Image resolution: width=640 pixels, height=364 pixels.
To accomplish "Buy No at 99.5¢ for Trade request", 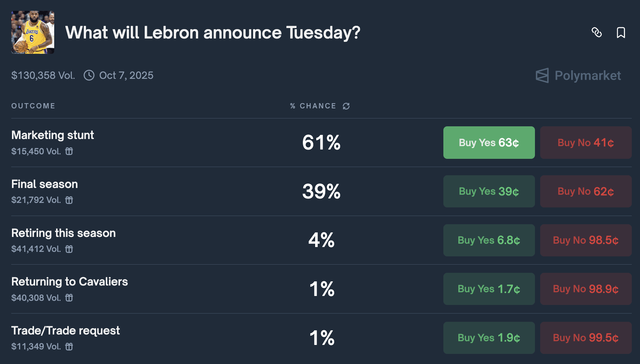I will 585,338.
